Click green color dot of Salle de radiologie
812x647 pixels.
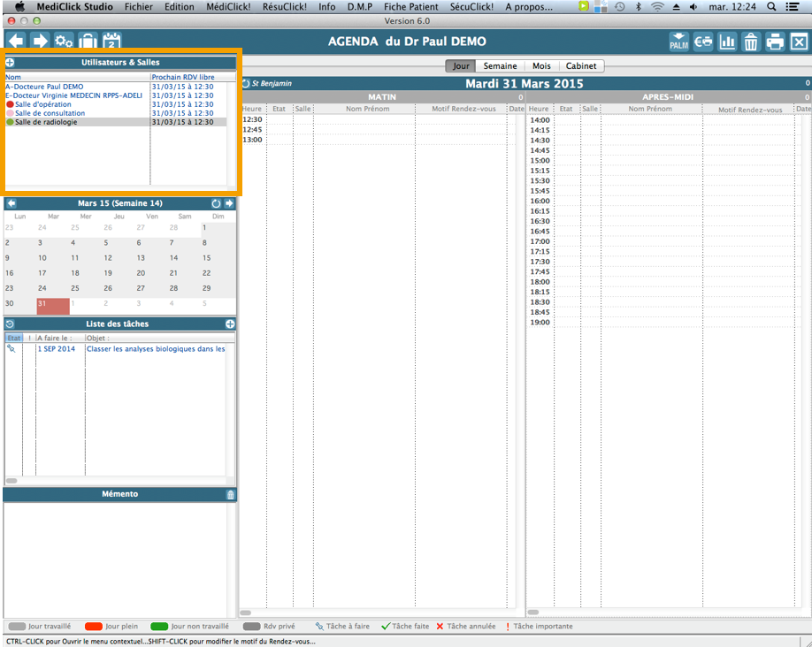click(10, 122)
